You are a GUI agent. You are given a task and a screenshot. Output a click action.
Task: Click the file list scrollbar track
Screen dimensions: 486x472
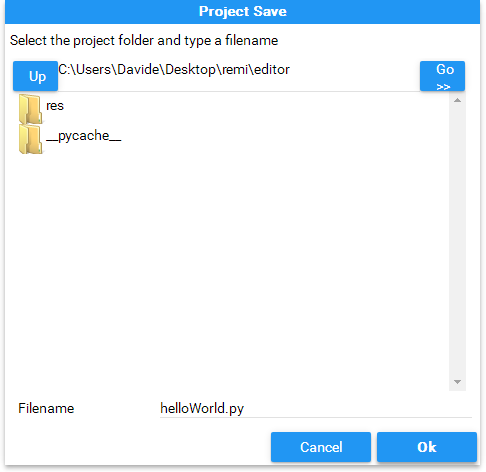tap(457, 241)
